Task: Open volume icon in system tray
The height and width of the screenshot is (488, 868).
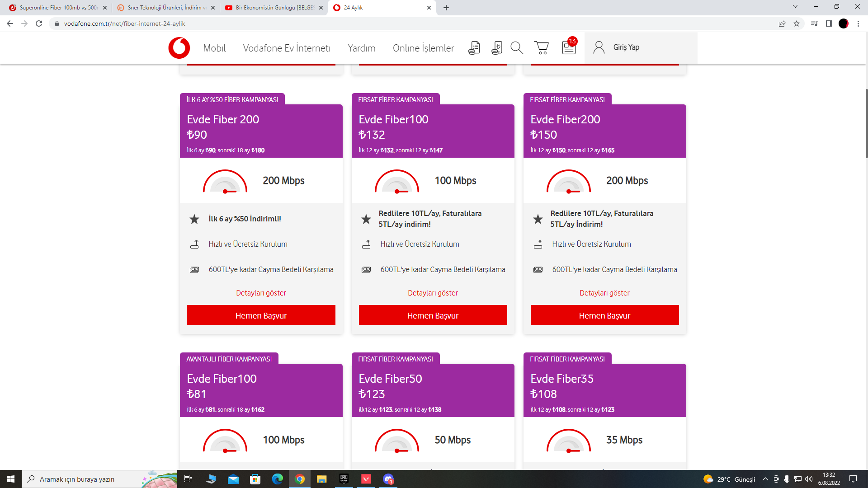Action: 809,479
